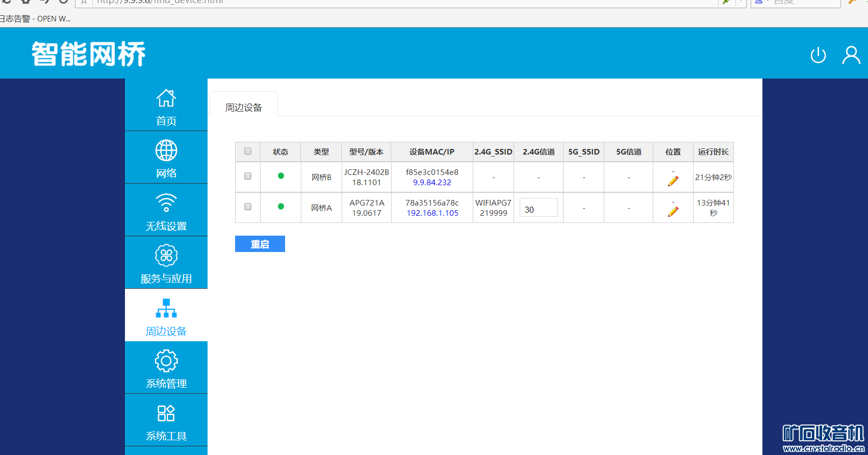
Task: Open the 192.168.1.105 IP link
Action: coord(432,213)
